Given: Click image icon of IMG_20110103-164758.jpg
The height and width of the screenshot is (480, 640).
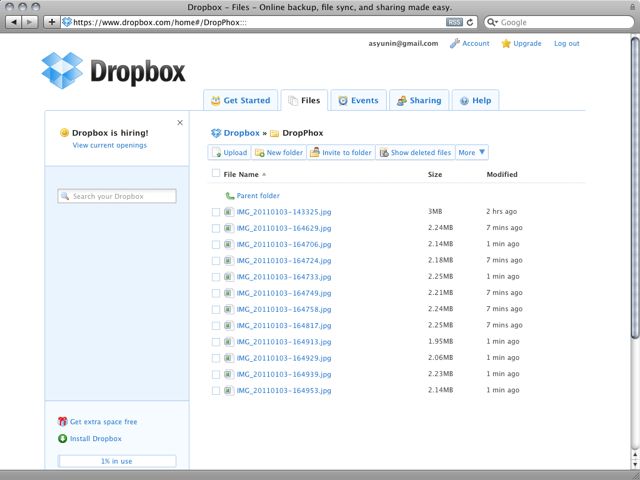Looking at the screenshot, I should click(229, 309).
